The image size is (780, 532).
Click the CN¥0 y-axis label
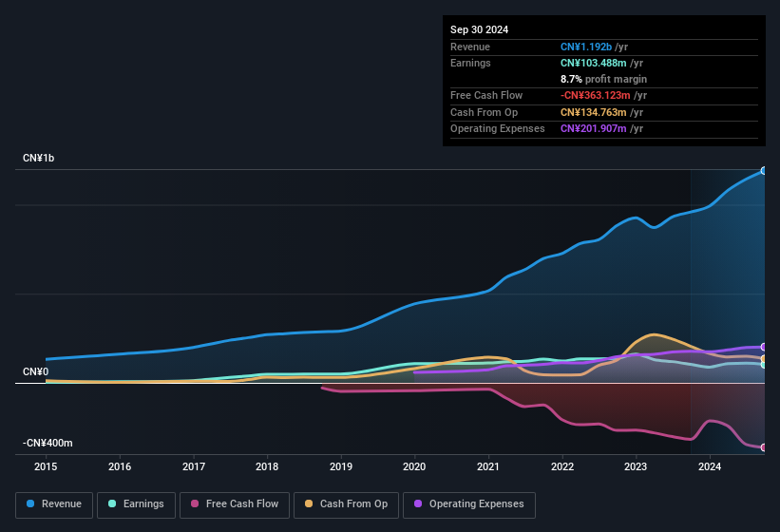click(x=35, y=371)
